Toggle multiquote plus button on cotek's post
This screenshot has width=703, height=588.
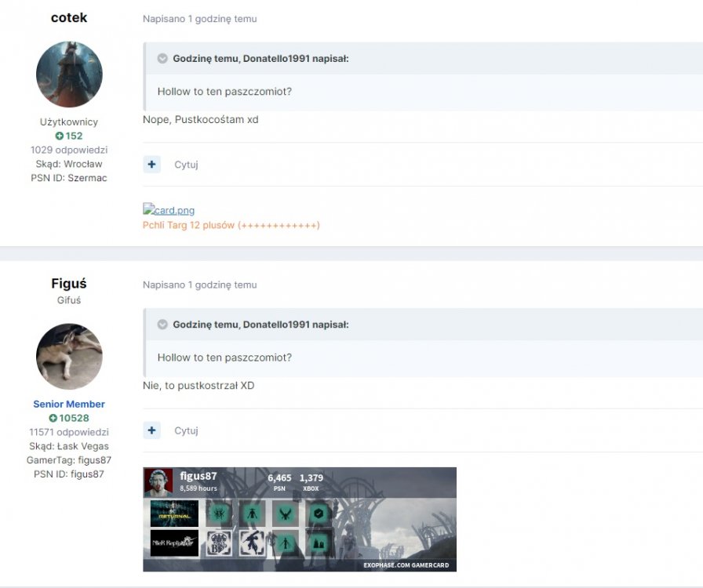click(152, 165)
